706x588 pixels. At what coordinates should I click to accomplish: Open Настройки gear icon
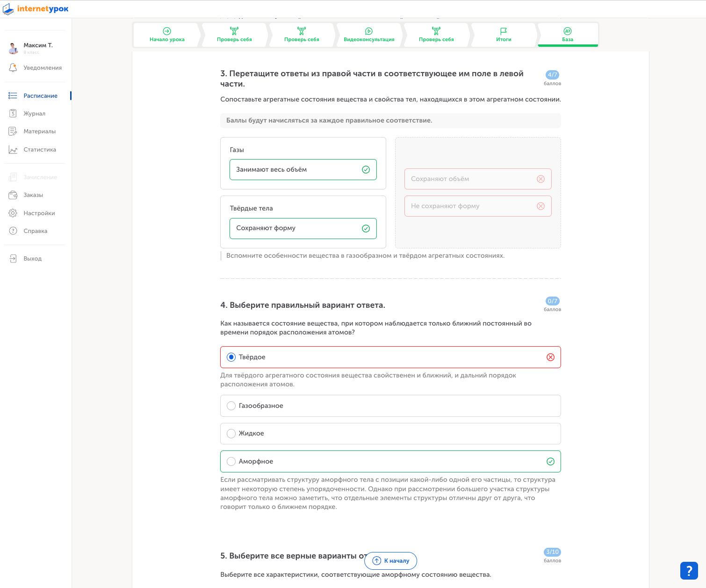(13, 213)
